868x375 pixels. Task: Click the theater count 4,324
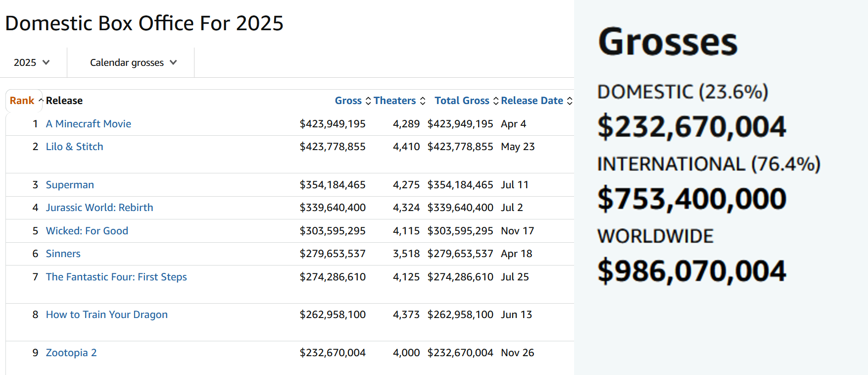[x=406, y=208]
